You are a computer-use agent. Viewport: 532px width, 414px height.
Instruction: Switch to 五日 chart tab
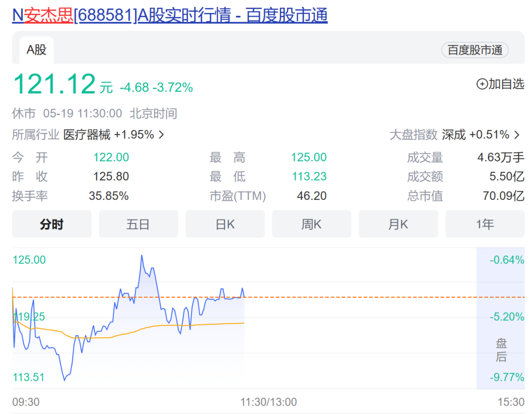(x=138, y=224)
